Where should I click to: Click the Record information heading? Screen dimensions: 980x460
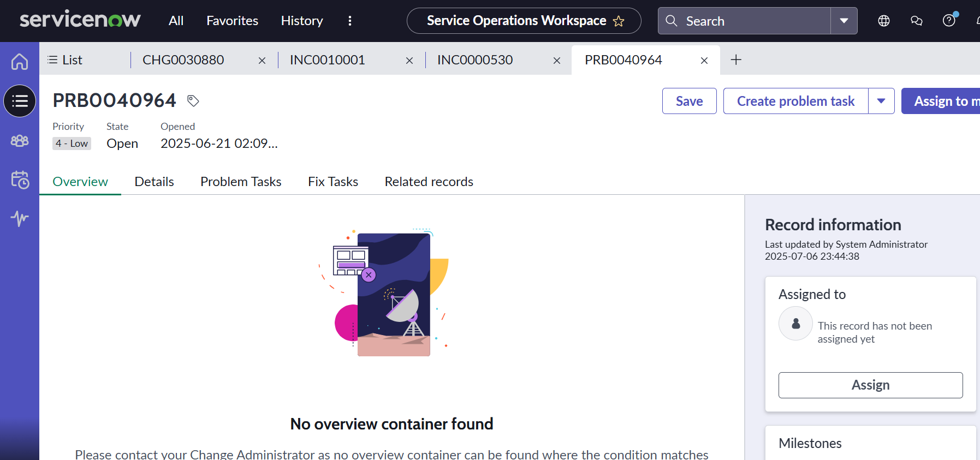[833, 225]
